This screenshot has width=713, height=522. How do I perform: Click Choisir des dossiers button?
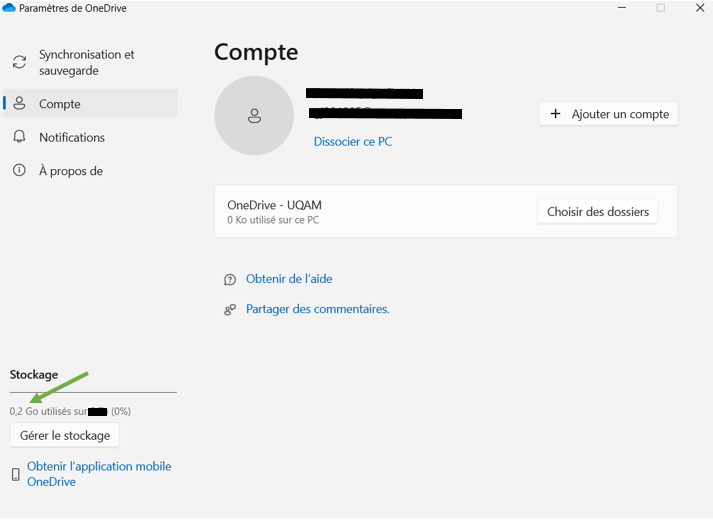(x=598, y=211)
